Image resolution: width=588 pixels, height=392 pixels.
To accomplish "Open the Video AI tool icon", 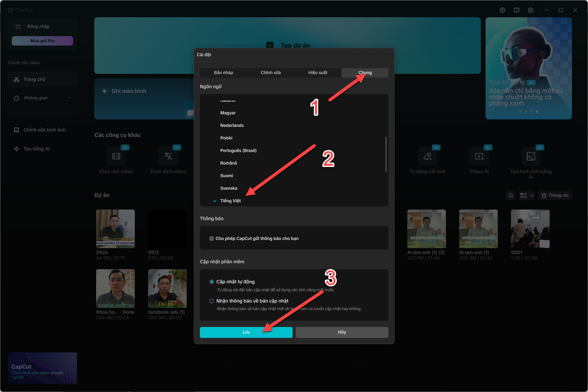I will tap(479, 156).
